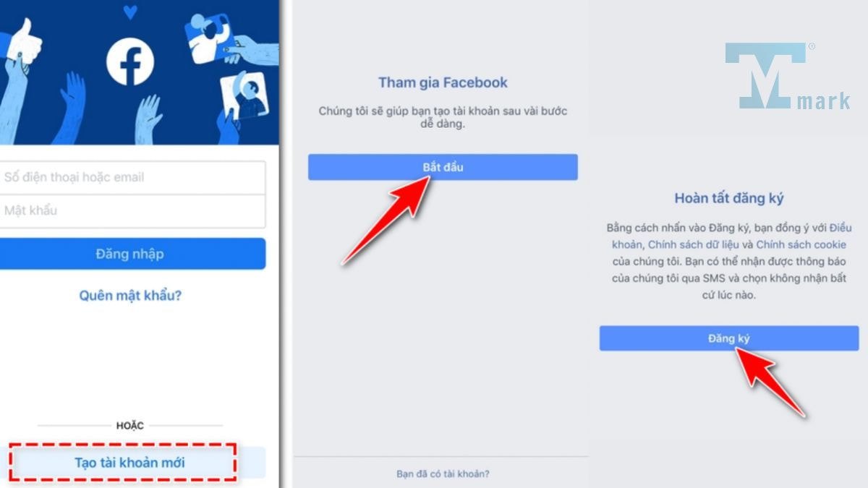The width and height of the screenshot is (868, 488).
Task: Focus the Mật khẩu password field
Action: [x=132, y=211]
